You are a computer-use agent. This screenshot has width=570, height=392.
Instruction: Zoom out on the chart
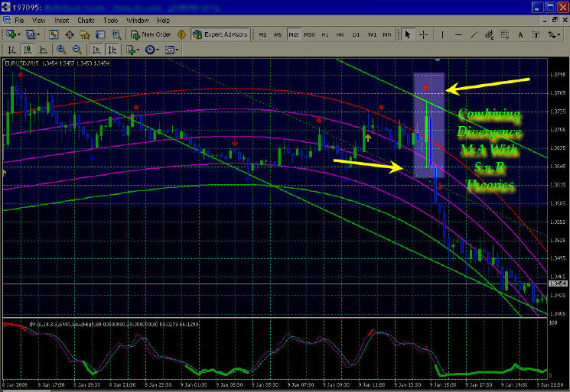(x=77, y=50)
